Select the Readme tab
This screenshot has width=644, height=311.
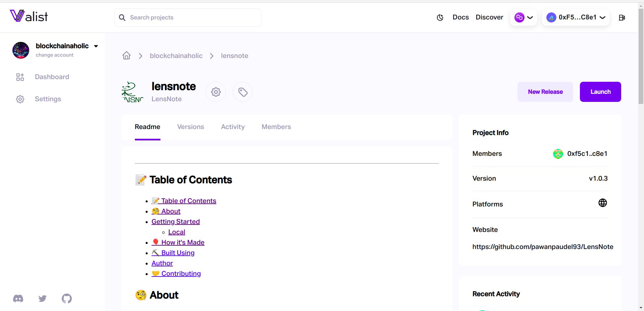pyautogui.click(x=148, y=127)
